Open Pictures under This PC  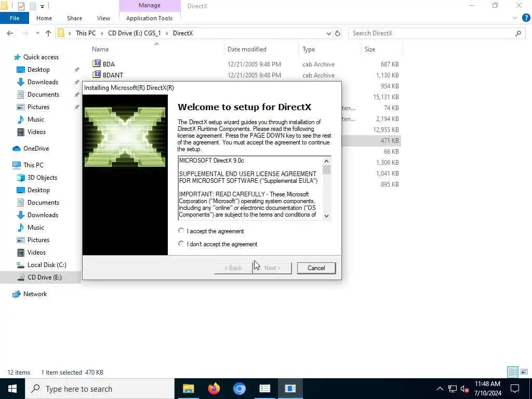point(38,240)
